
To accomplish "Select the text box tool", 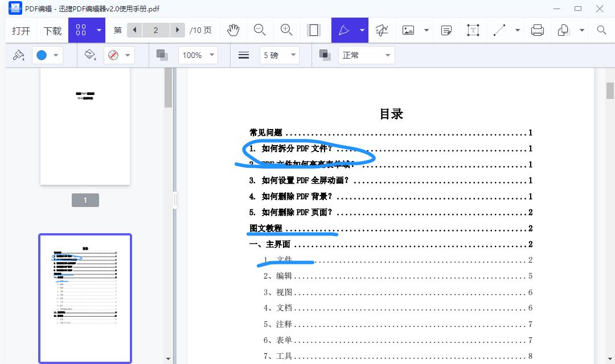I will 473,30.
